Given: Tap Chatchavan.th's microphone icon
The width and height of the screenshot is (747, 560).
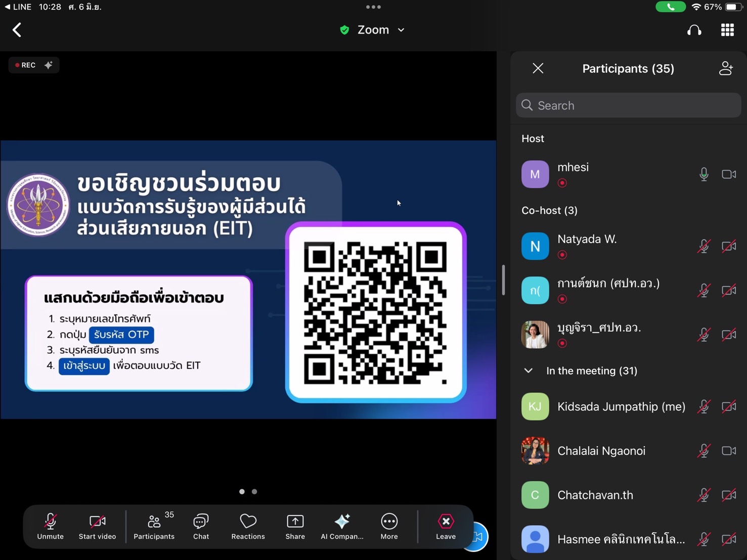Looking at the screenshot, I should [x=704, y=495].
